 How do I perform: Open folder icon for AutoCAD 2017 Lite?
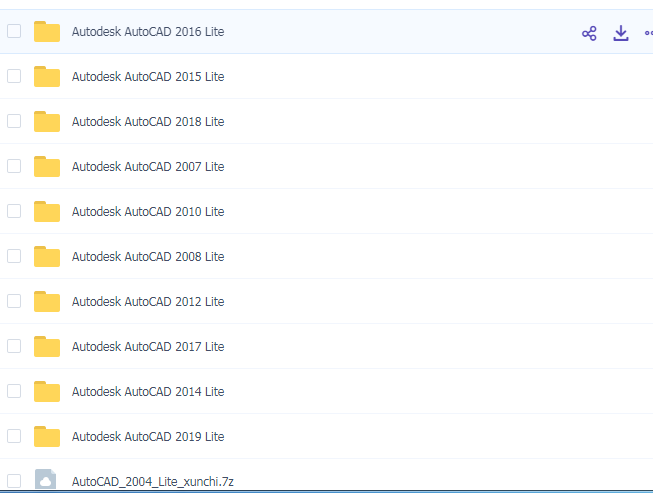coord(47,346)
